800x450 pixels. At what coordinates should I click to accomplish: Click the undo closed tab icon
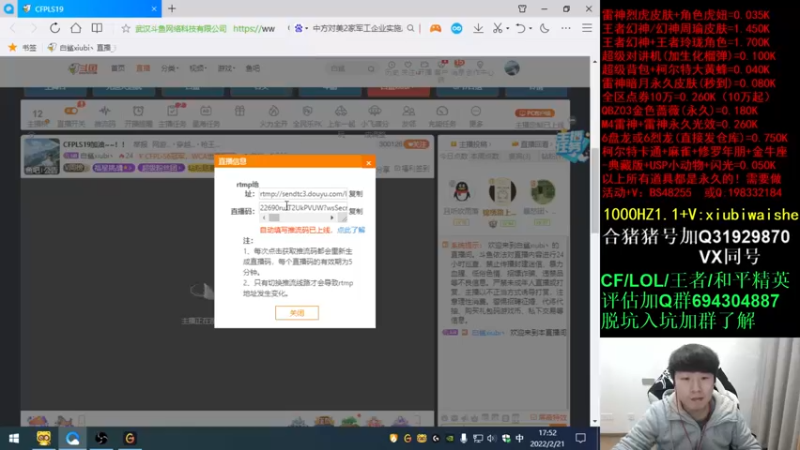[x=520, y=29]
